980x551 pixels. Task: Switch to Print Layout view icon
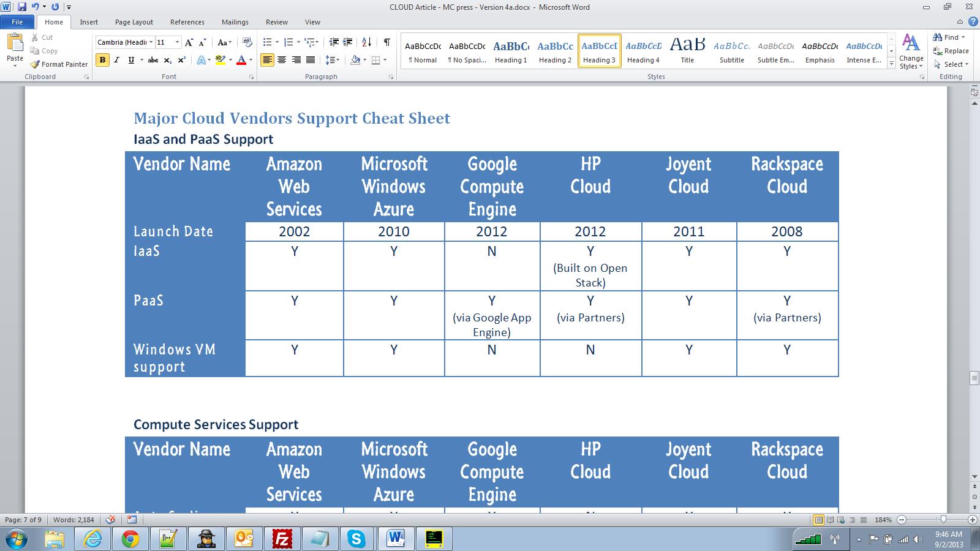818,520
